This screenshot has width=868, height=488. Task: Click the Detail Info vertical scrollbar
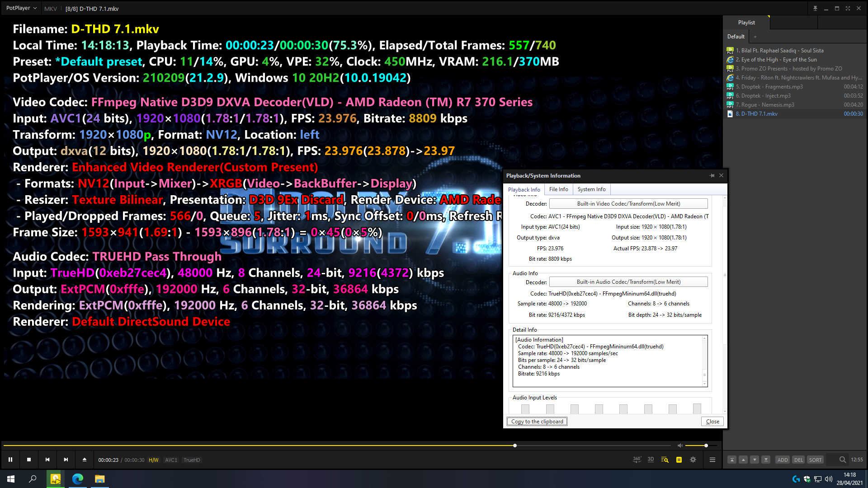(704, 361)
